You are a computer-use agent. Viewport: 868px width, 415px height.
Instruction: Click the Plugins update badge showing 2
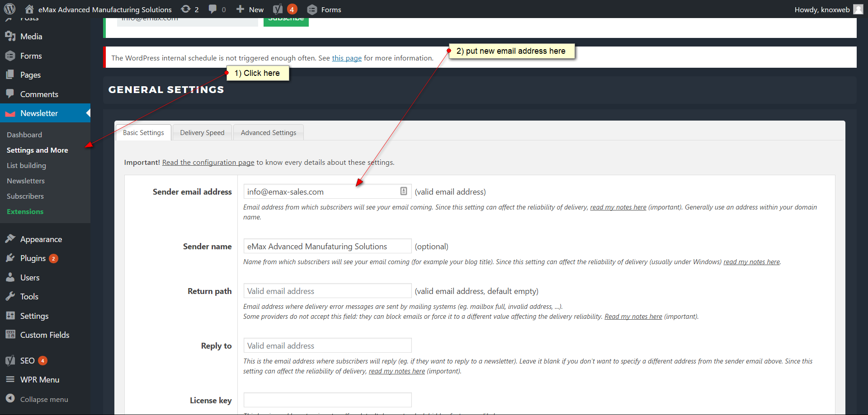click(x=53, y=258)
